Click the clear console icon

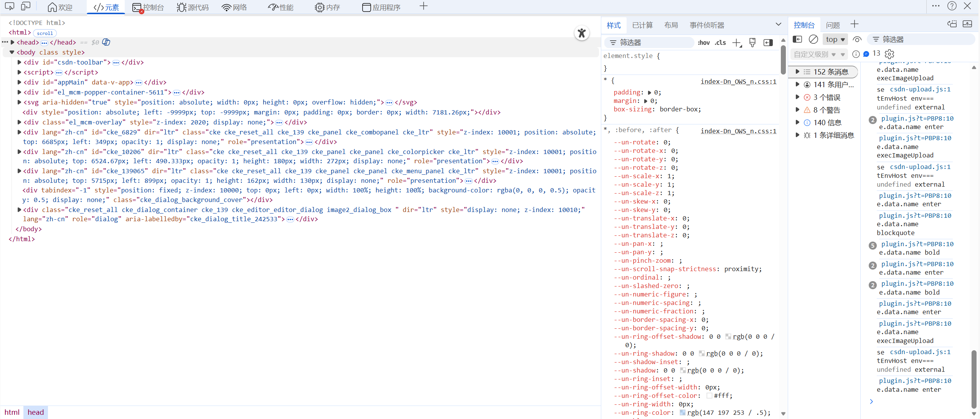click(813, 40)
